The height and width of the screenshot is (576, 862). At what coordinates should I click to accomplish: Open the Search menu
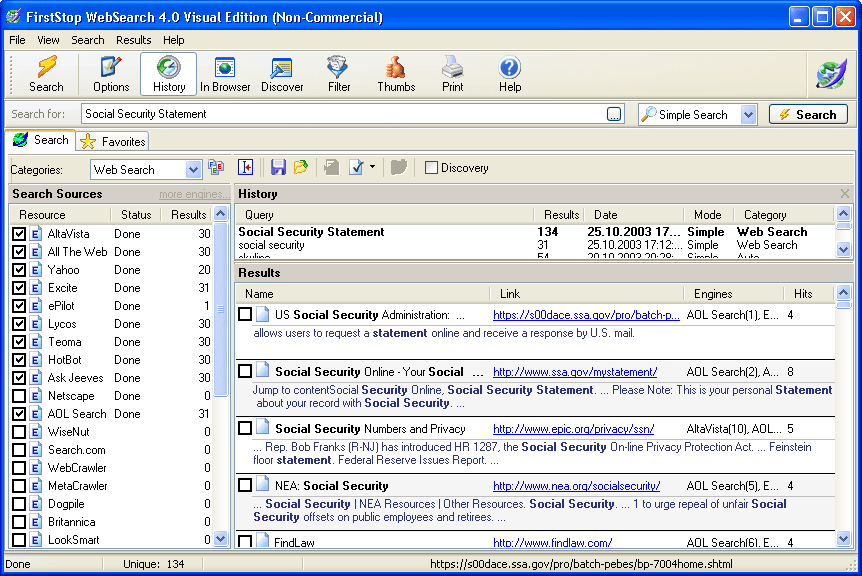tap(87, 40)
